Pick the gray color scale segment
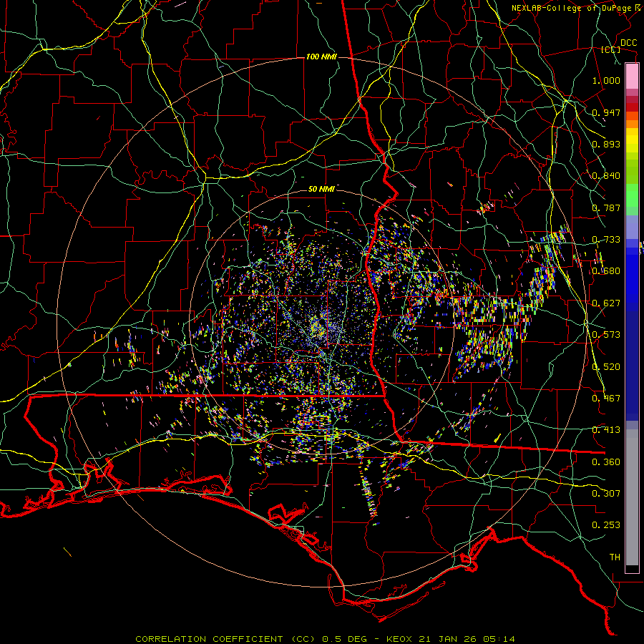This screenshot has height=644, width=644. click(632, 497)
